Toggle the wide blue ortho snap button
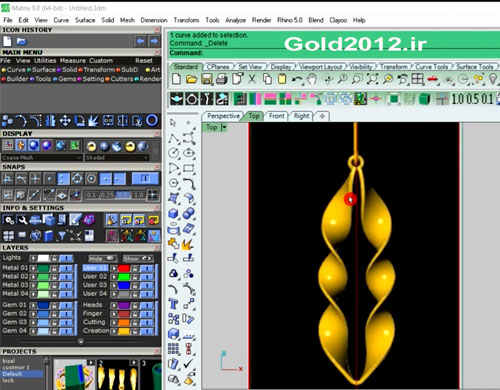The image size is (500, 390). (x=145, y=179)
